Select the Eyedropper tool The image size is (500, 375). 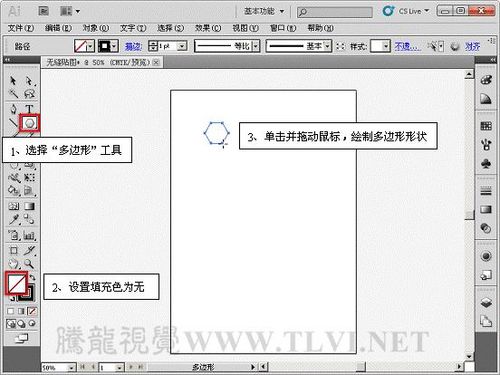click(14, 220)
